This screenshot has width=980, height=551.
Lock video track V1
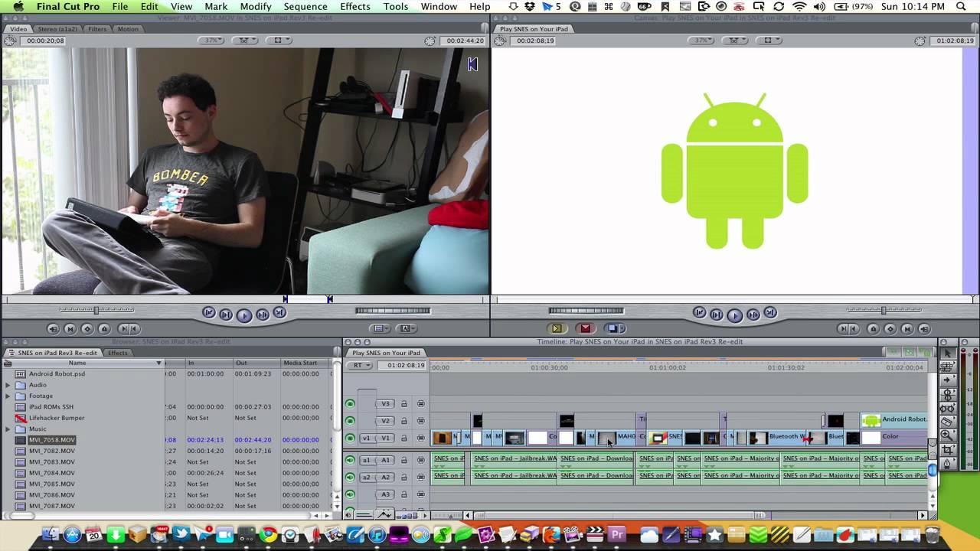click(404, 439)
